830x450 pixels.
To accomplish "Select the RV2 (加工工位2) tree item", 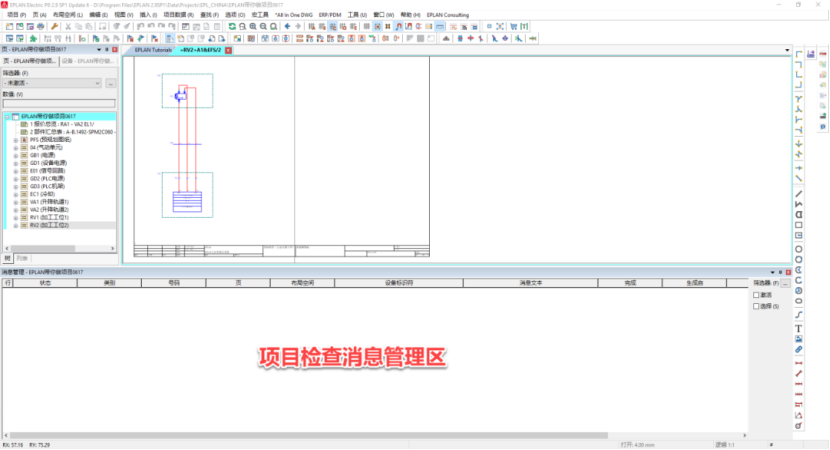I will pyautogui.click(x=49, y=226).
